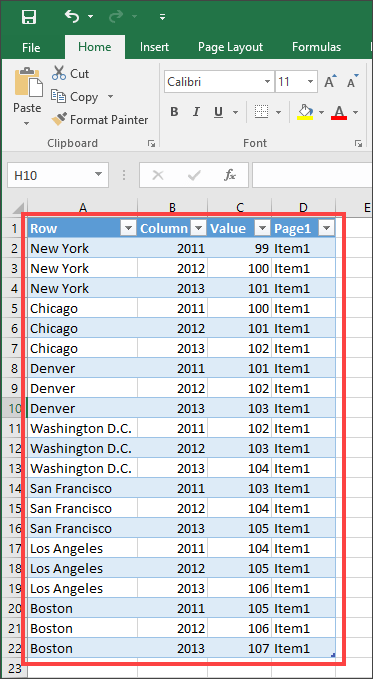
Task: Toggle Underline formatting
Action: pyautogui.click(x=218, y=113)
